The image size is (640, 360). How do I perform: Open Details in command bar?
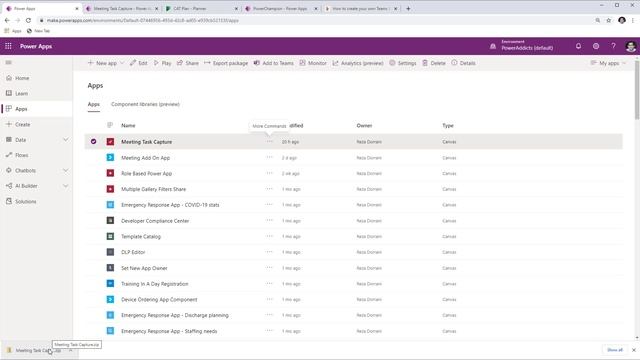463,63
